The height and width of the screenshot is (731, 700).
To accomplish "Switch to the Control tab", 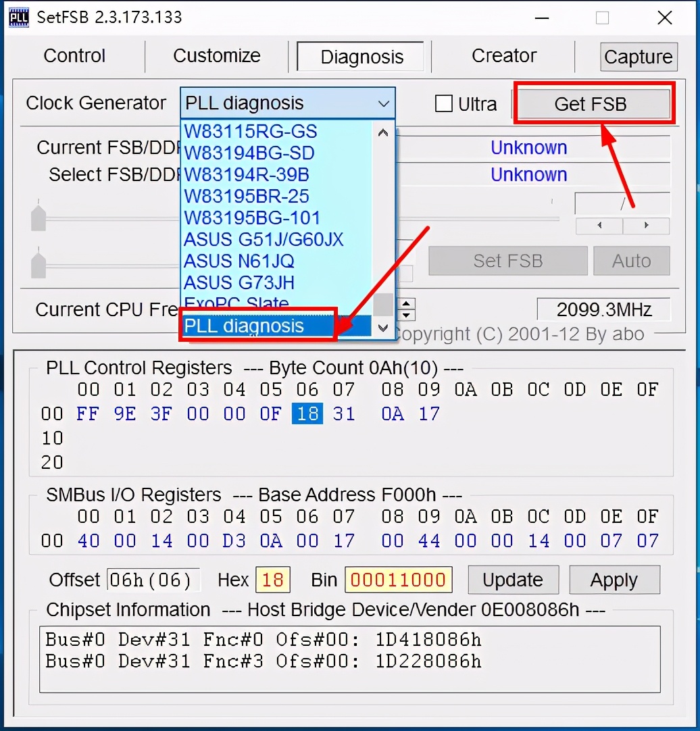I will pyautogui.click(x=74, y=56).
